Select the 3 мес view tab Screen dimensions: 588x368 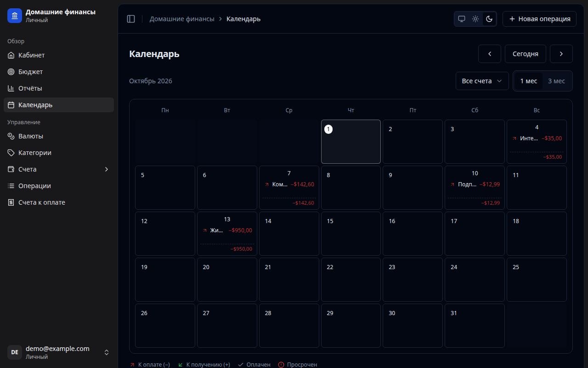(x=556, y=81)
